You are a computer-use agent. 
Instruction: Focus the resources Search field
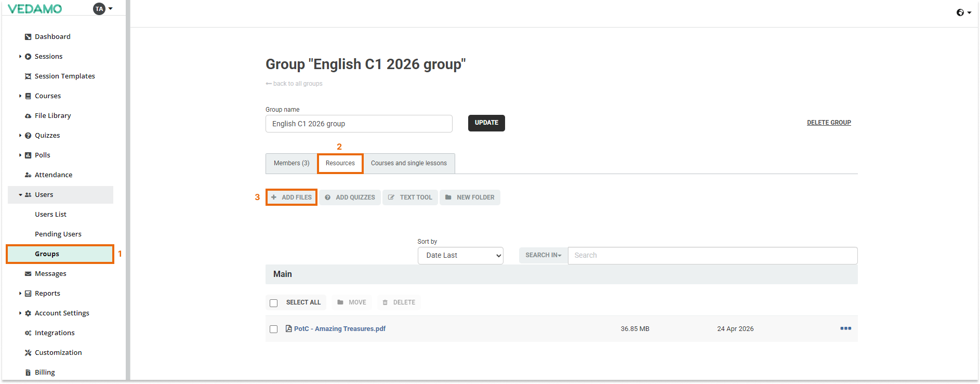coord(712,256)
